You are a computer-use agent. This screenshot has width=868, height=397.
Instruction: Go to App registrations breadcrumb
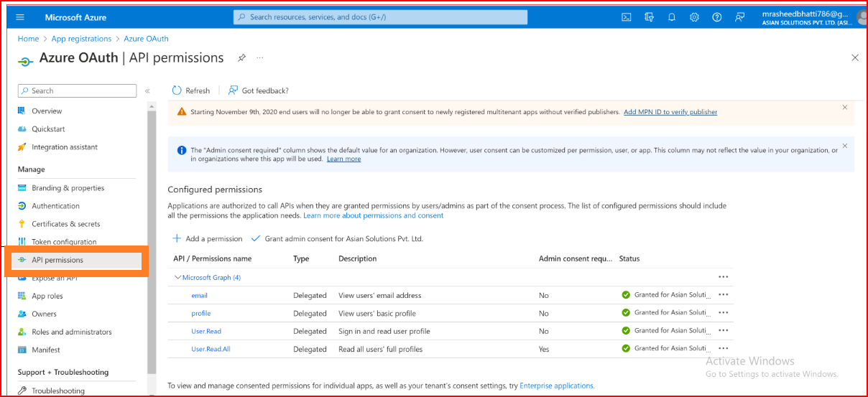(x=81, y=39)
